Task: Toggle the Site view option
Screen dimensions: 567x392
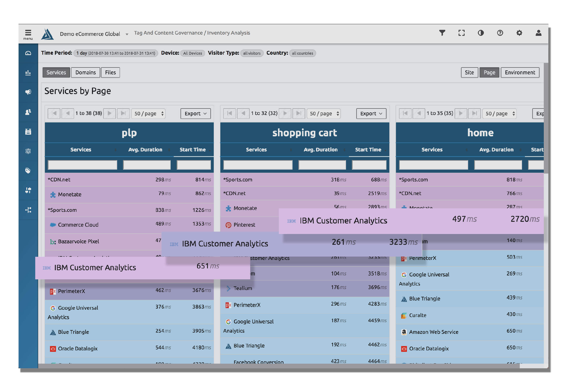Action: (469, 72)
